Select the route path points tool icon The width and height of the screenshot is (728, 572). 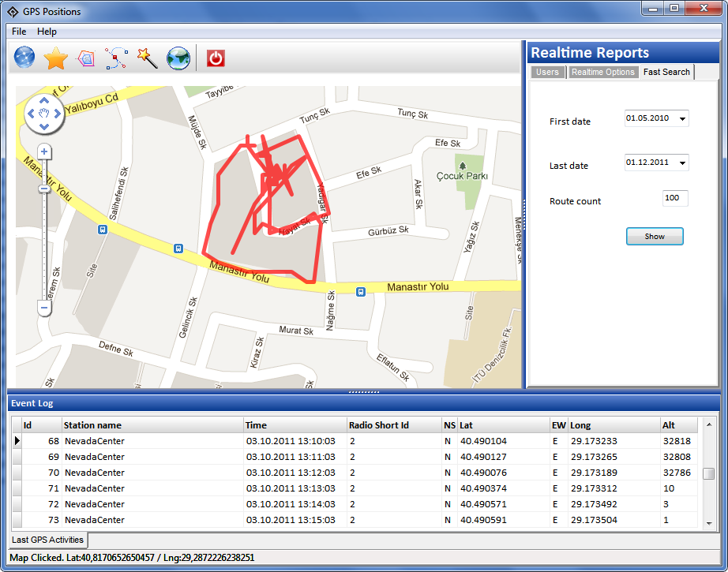(x=116, y=58)
